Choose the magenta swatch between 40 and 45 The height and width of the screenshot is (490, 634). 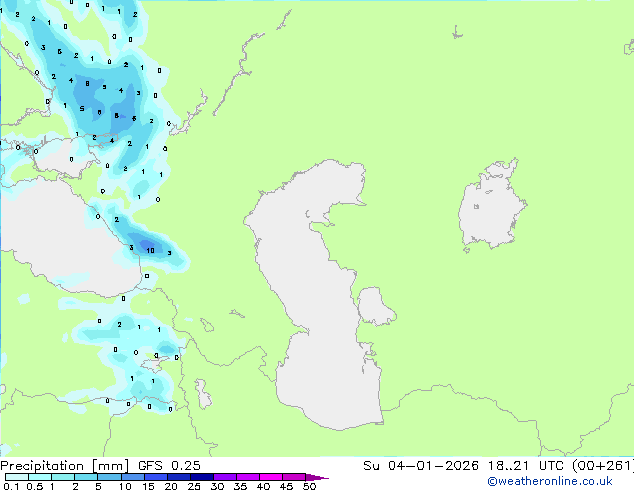coord(271,477)
